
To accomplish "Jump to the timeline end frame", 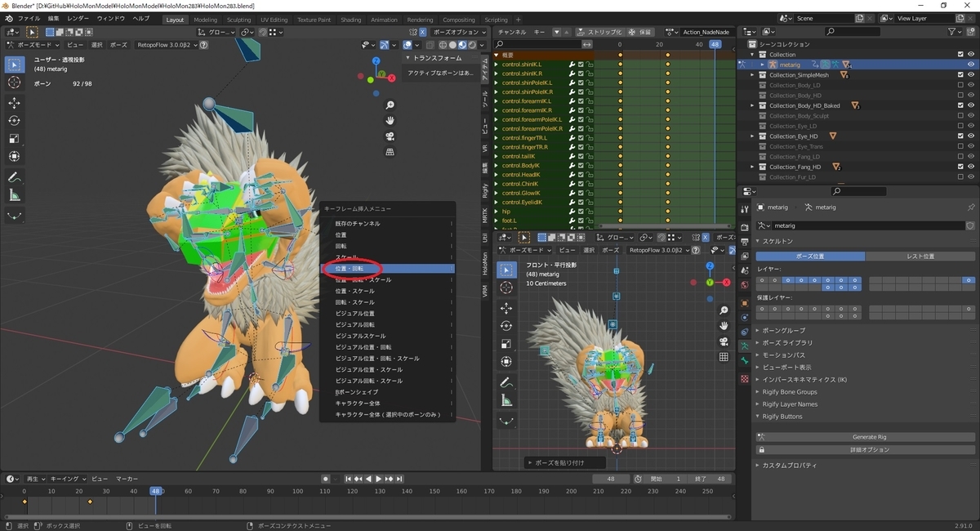I will point(399,479).
